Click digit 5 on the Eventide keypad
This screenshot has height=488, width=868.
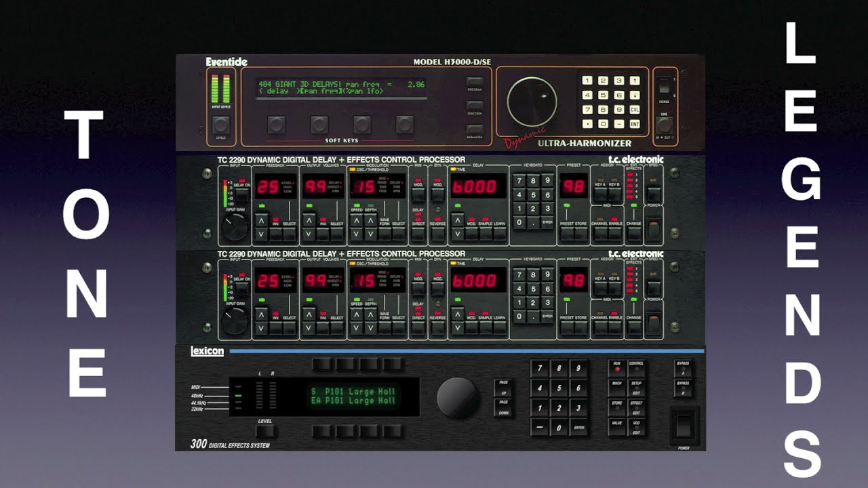tap(603, 95)
